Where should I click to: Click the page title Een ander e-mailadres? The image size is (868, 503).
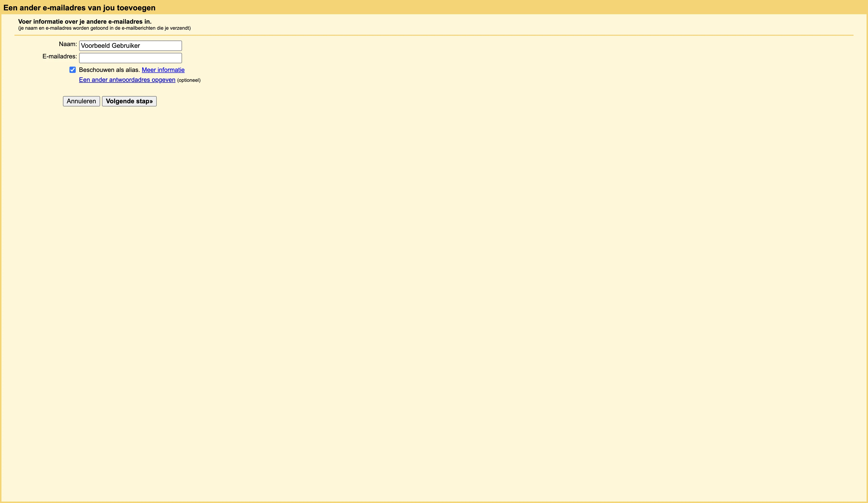(79, 7)
